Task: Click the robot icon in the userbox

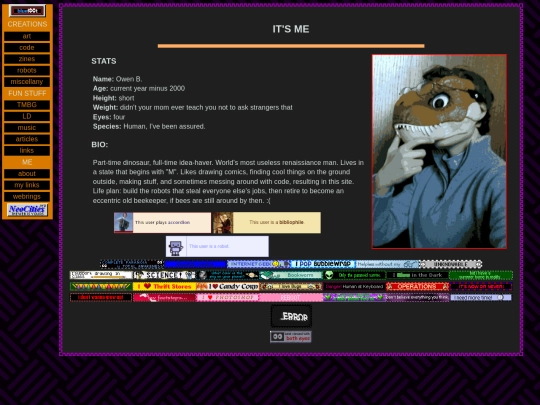Action: click(176, 247)
